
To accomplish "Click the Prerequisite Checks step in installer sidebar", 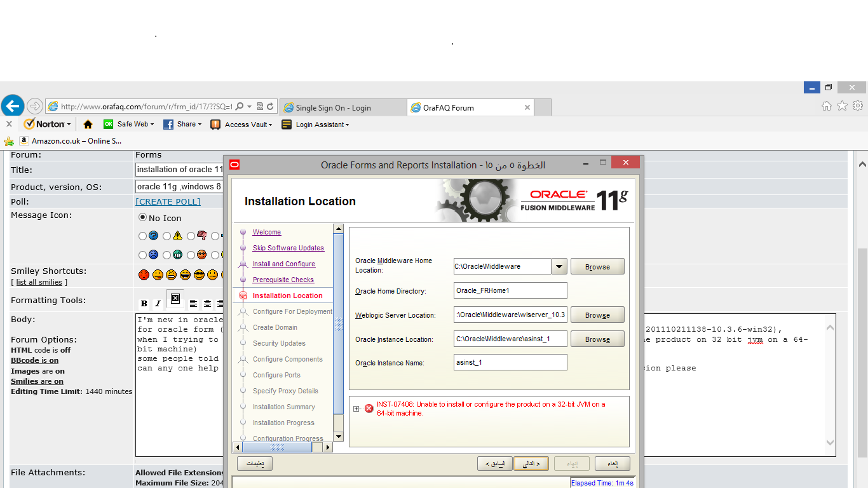I will pos(283,280).
